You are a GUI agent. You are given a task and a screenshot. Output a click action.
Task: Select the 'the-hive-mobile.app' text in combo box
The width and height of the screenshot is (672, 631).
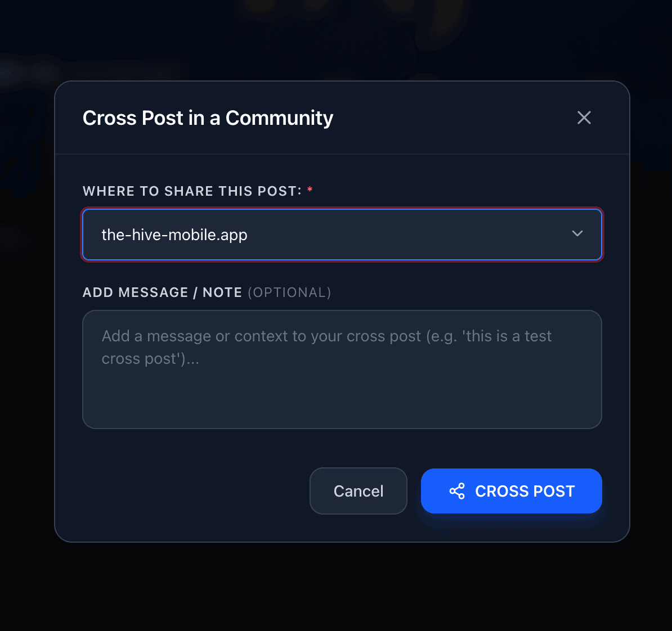pyautogui.click(x=174, y=235)
